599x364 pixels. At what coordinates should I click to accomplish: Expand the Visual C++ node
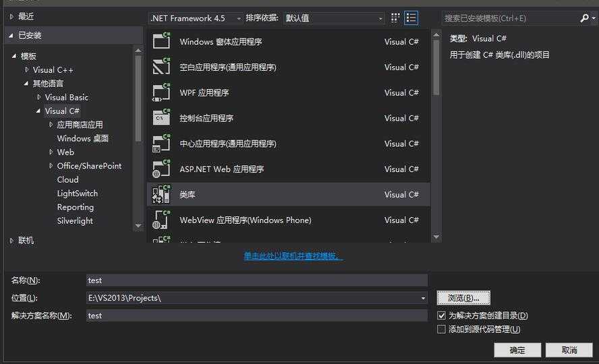[26, 70]
